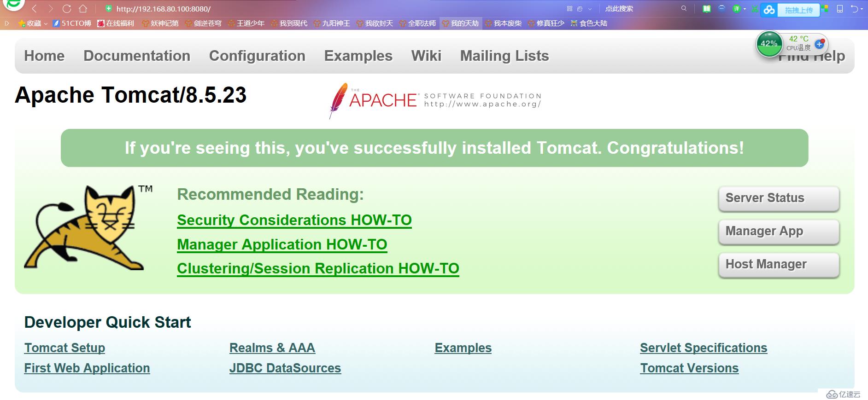Image resolution: width=868 pixels, height=400 pixels.
Task: Open the 妖神记第 bookmark
Action: (x=160, y=23)
